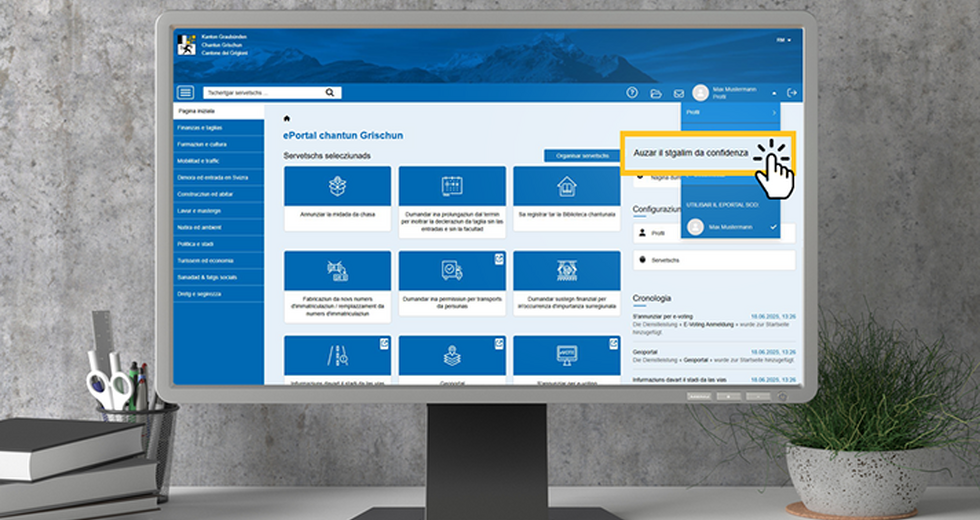This screenshot has height=520, width=980.
Task: Click the Cronologia section heading
Action: tap(651, 298)
